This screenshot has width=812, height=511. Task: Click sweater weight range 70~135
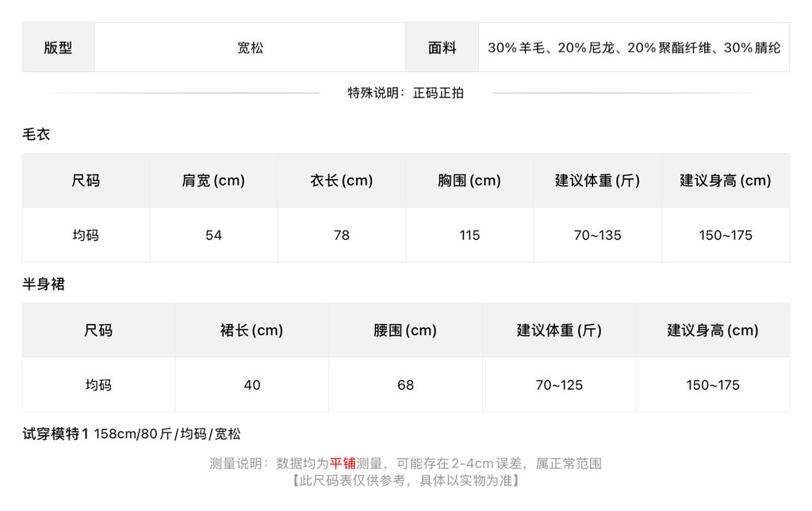(x=598, y=235)
